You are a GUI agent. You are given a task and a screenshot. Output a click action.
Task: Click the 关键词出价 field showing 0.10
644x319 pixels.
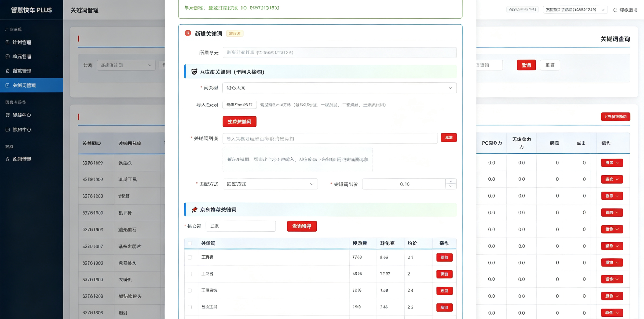pyautogui.click(x=404, y=184)
